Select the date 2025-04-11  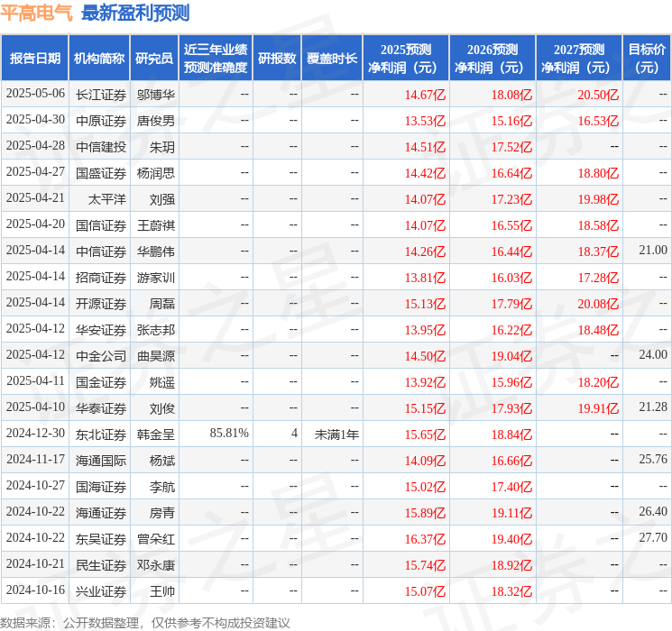(x=35, y=380)
